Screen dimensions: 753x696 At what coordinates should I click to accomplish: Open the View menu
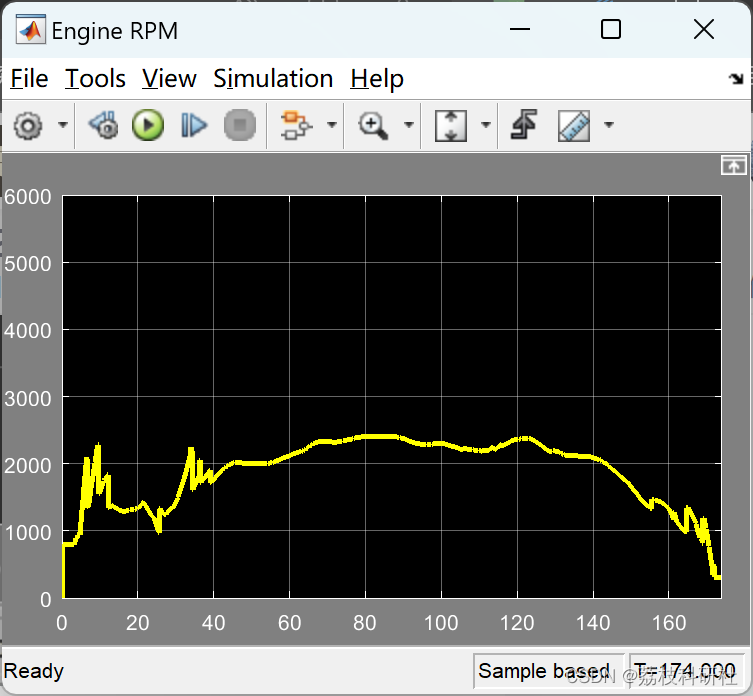[x=169, y=78]
